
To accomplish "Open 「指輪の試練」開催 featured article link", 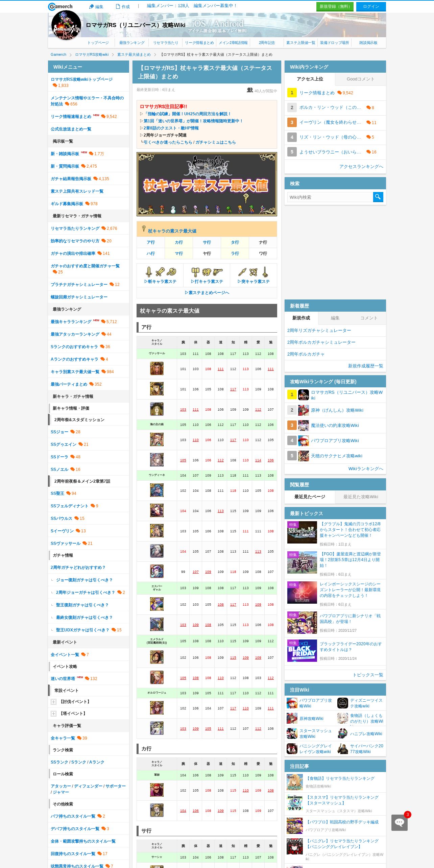I will tap(188, 114).
